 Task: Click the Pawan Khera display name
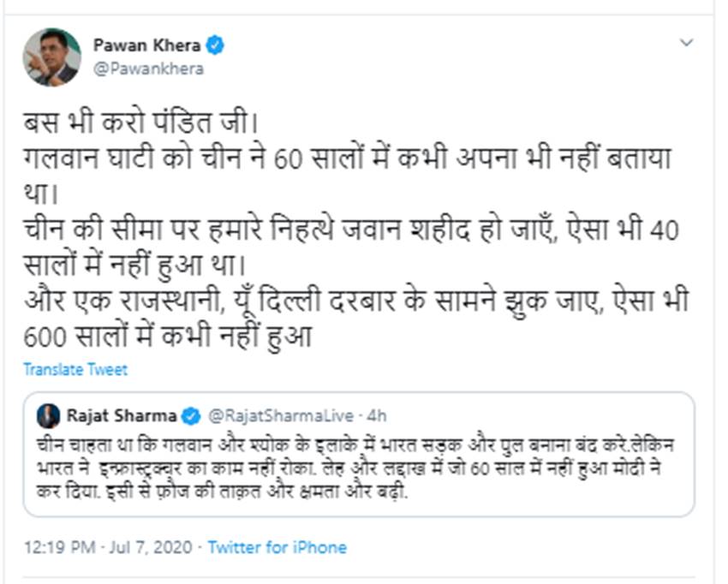(x=146, y=46)
